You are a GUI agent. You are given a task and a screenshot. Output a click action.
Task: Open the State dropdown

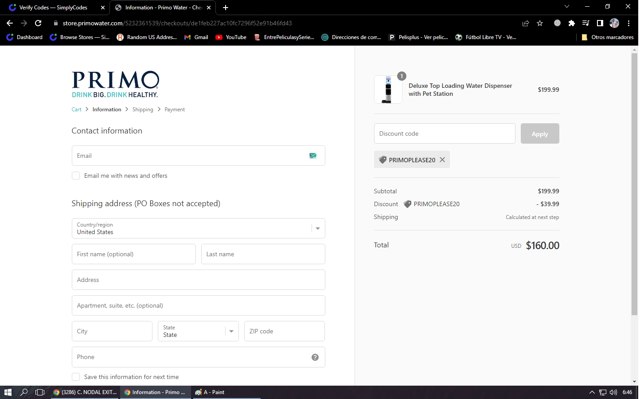point(198,331)
